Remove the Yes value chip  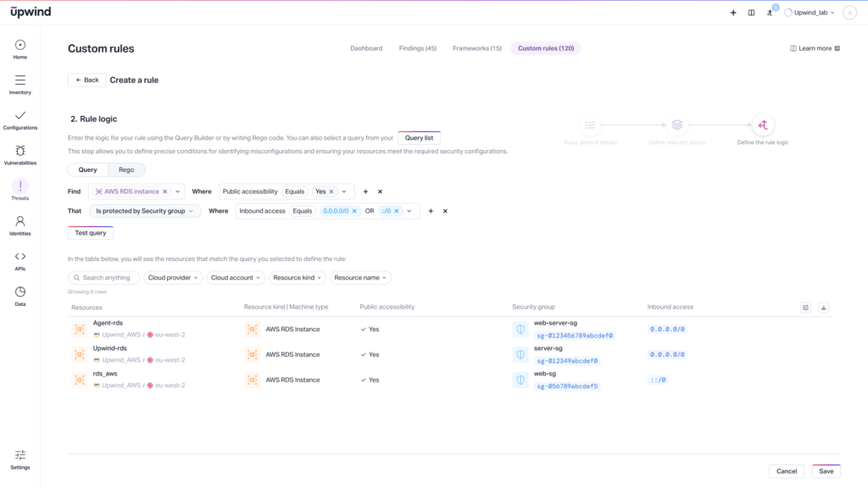click(x=331, y=192)
